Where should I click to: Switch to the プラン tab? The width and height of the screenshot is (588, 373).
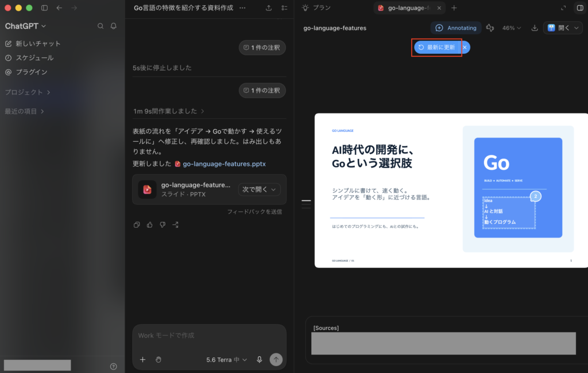(316, 8)
